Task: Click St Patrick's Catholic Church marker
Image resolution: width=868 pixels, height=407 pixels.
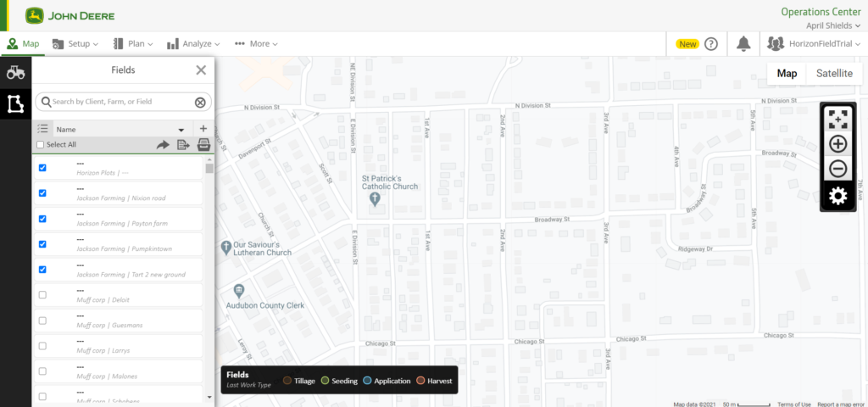Action: [374, 199]
